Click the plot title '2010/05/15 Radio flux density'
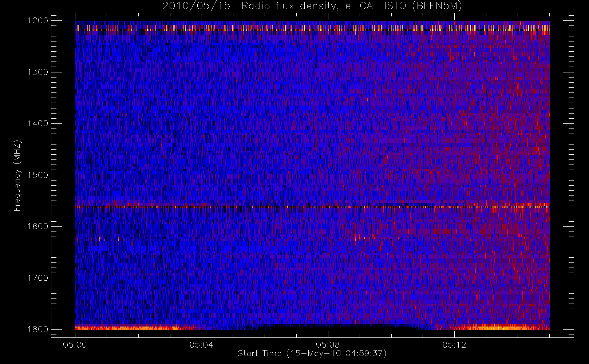This screenshot has width=589, height=364. coord(312,6)
